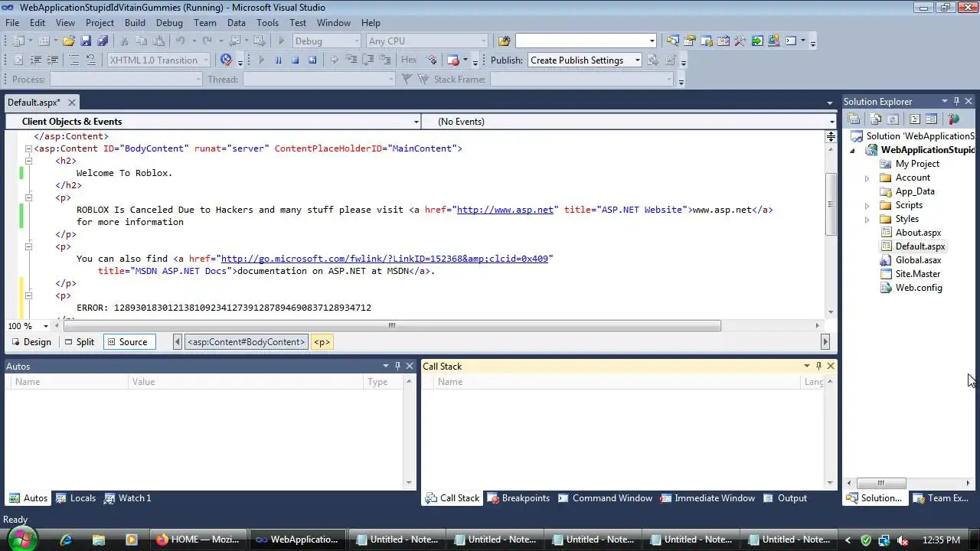Open Site.Master in Solution Explorer
Screen dimensions: 980x551
(917, 274)
